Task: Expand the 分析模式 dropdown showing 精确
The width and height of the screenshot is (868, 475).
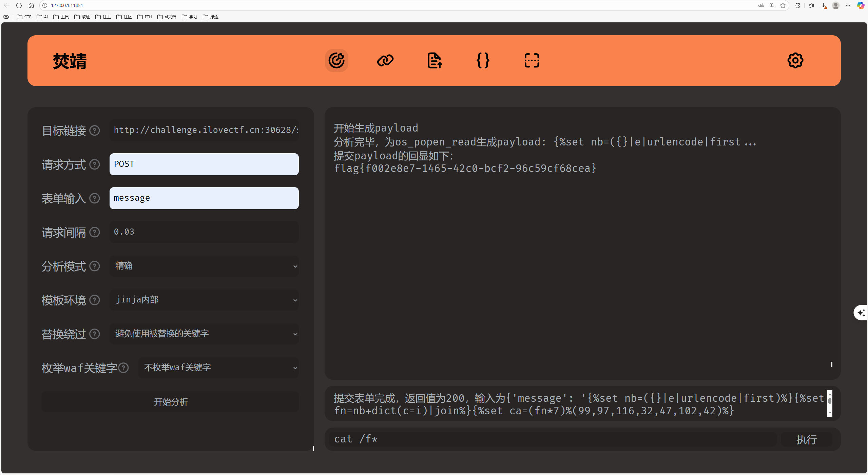Action: click(204, 266)
